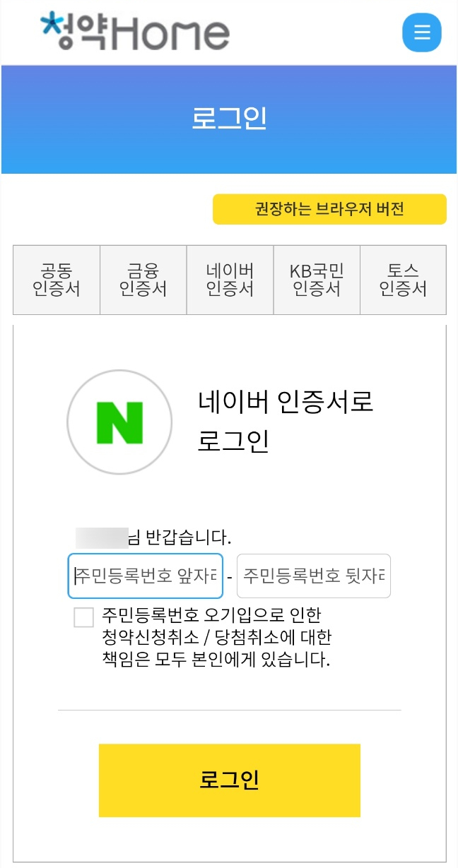
Task: Click the 청약Home logo
Action: [x=135, y=32]
